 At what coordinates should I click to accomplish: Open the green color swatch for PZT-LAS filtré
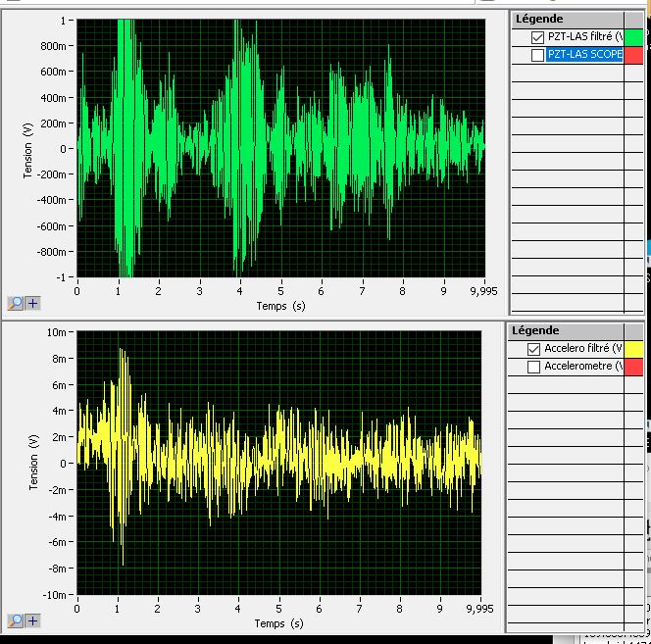click(x=633, y=37)
